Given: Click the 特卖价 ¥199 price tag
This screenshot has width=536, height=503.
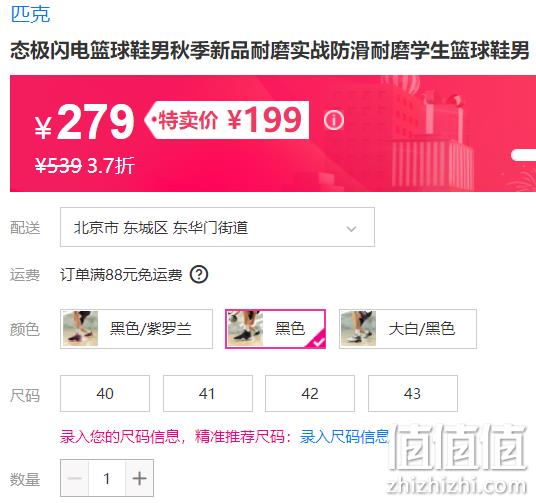Looking at the screenshot, I should 227,120.
